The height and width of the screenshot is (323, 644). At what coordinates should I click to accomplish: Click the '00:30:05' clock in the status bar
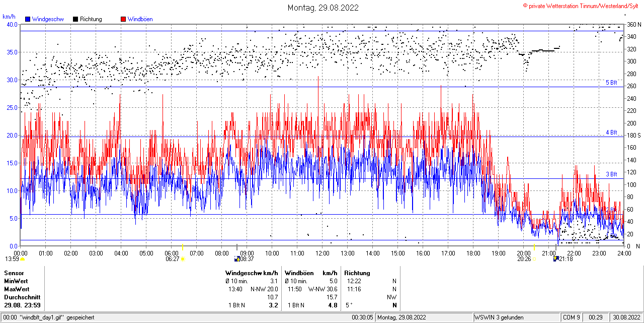(362, 317)
